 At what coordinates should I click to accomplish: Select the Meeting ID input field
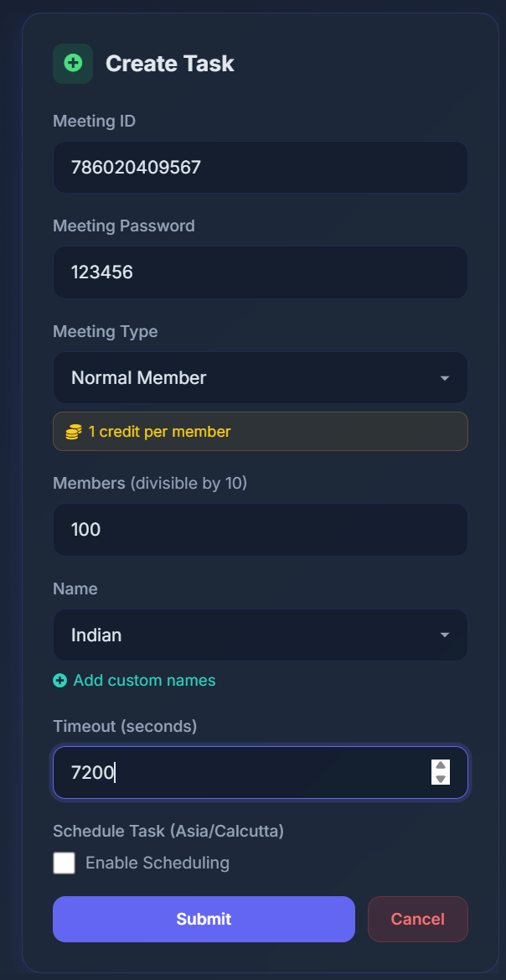pos(260,167)
